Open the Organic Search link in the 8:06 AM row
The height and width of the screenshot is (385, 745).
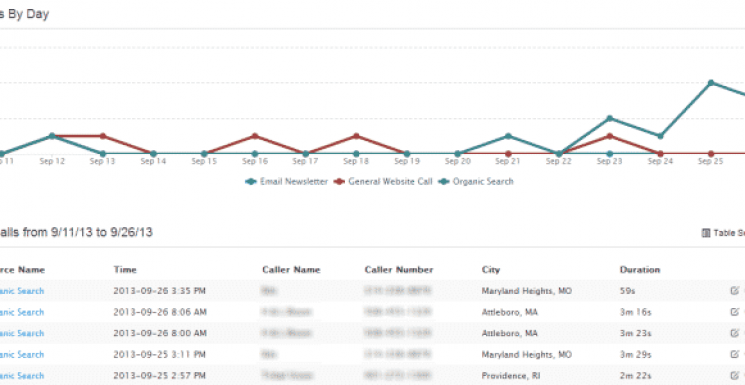coord(21,312)
